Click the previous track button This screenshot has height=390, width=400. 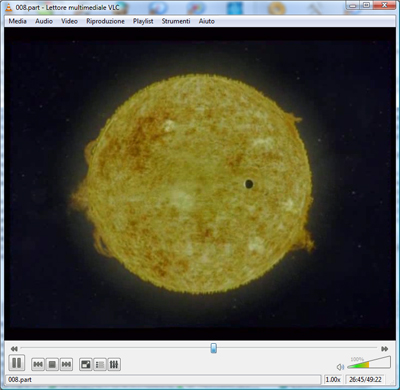pos(38,364)
